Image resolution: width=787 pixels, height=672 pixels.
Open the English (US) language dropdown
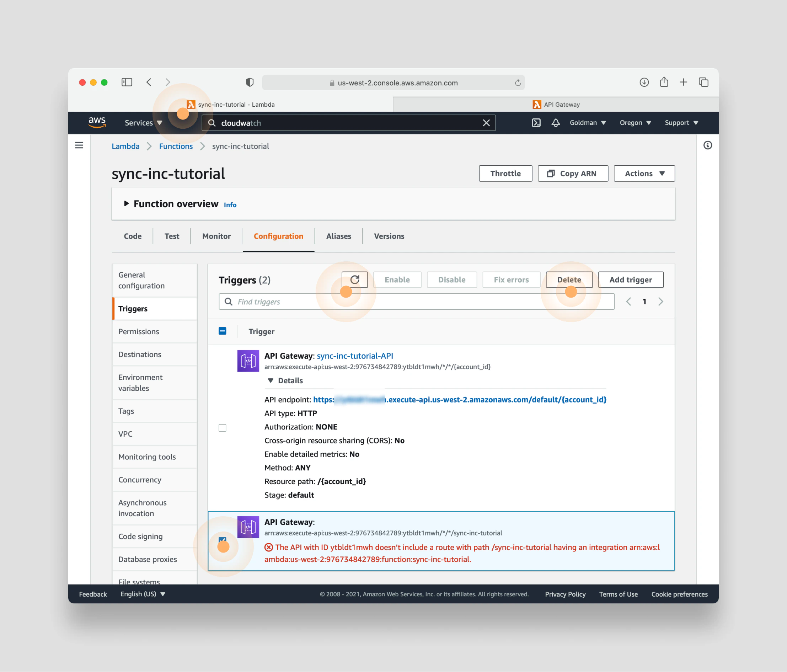coord(143,594)
